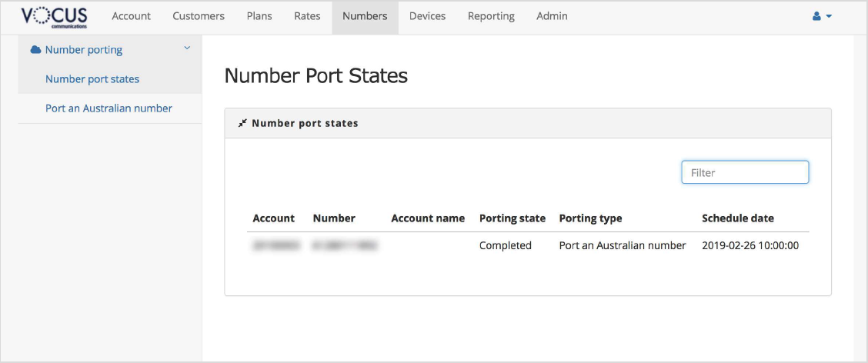868x363 pixels.
Task: Go to the Plans menu
Action: 259,16
